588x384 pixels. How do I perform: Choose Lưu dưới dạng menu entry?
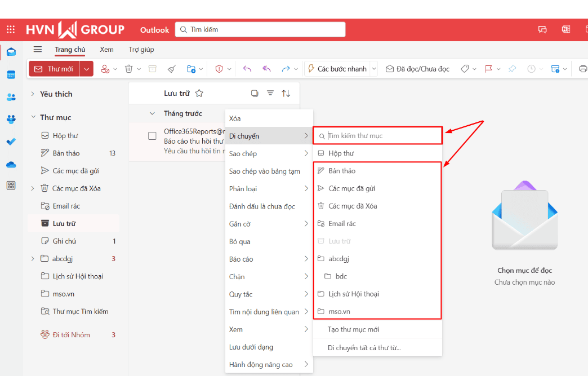pyautogui.click(x=269, y=347)
